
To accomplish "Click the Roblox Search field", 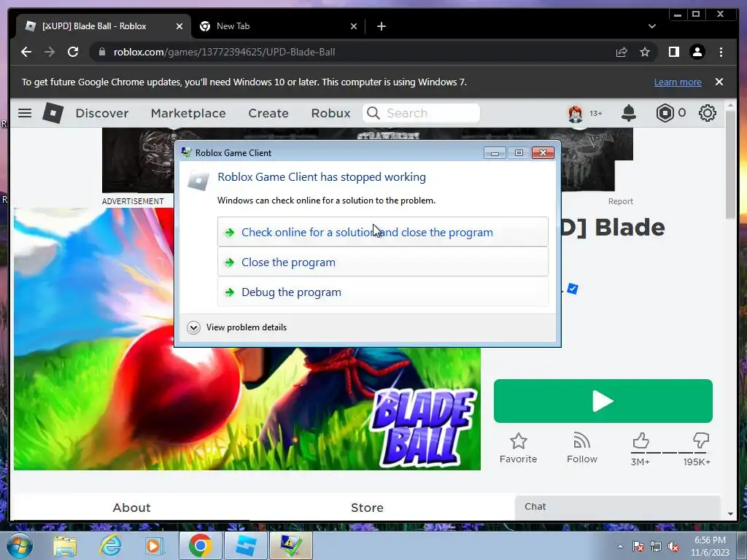I will coord(421,113).
